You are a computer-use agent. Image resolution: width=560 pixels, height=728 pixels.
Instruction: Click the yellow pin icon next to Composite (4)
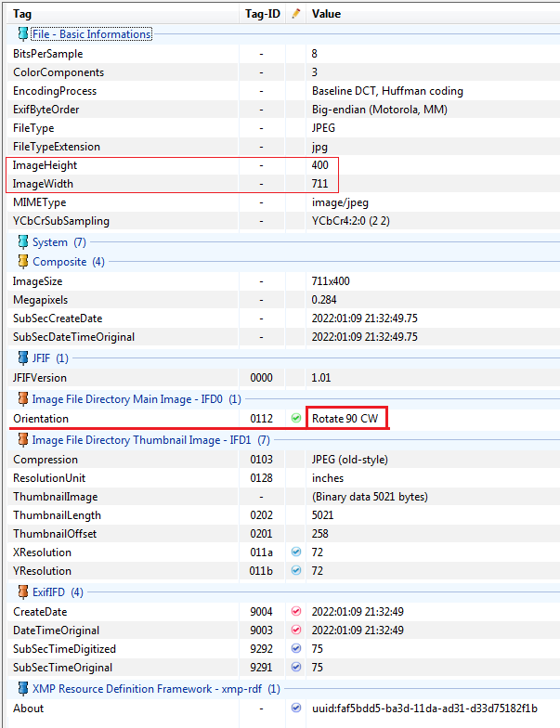[x=22, y=262]
